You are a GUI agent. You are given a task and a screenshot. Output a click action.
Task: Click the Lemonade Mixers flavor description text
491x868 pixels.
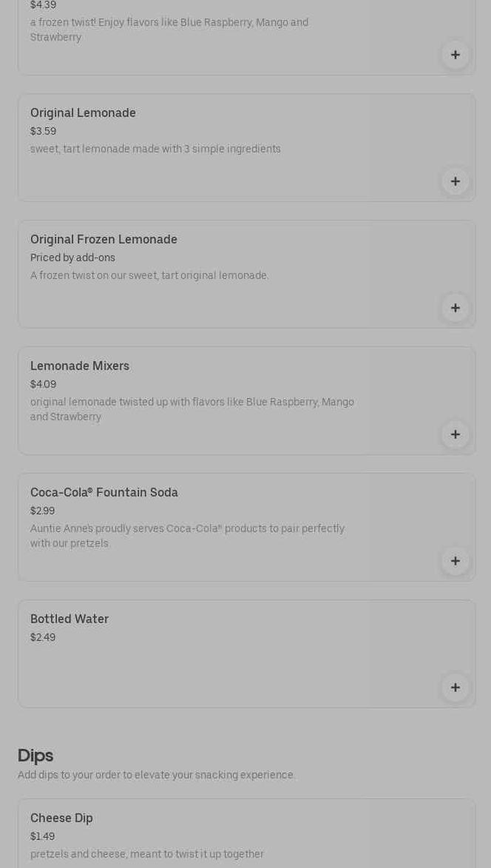pyautogui.click(x=192, y=409)
